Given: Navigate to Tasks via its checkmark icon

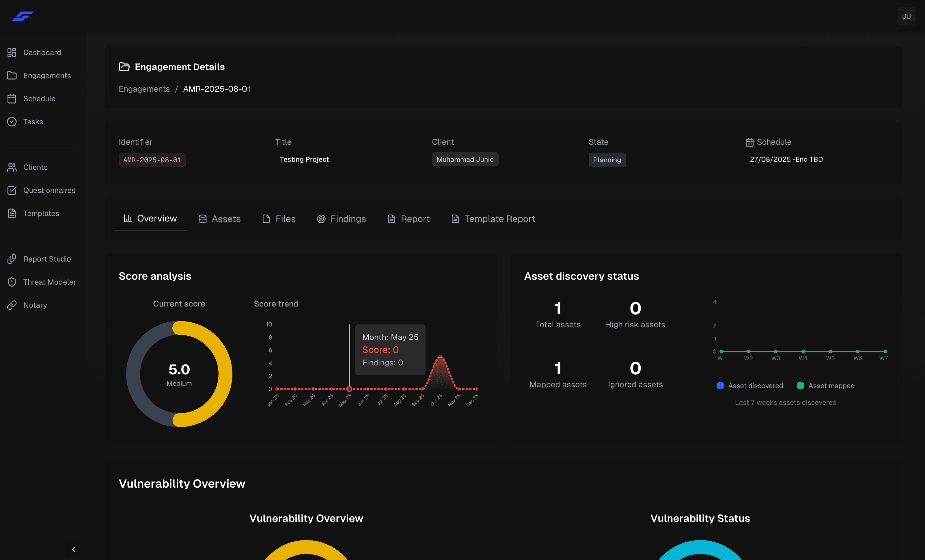Looking at the screenshot, I should [x=12, y=121].
